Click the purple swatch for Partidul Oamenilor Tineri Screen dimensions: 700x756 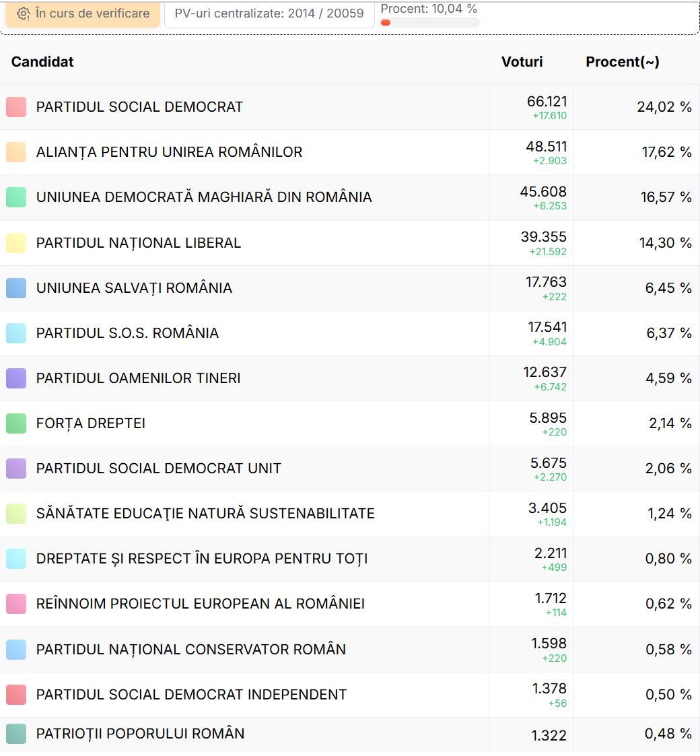click(16, 378)
